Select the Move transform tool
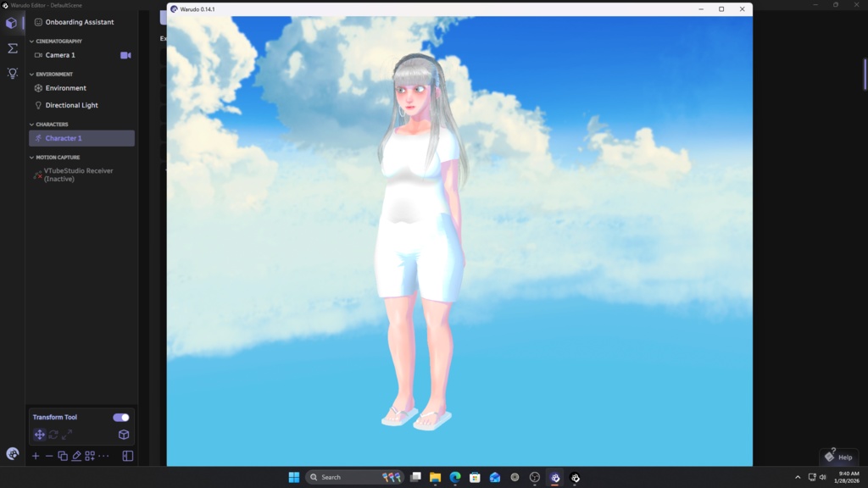Image resolution: width=868 pixels, height=488 pixels. click(40, 435)
